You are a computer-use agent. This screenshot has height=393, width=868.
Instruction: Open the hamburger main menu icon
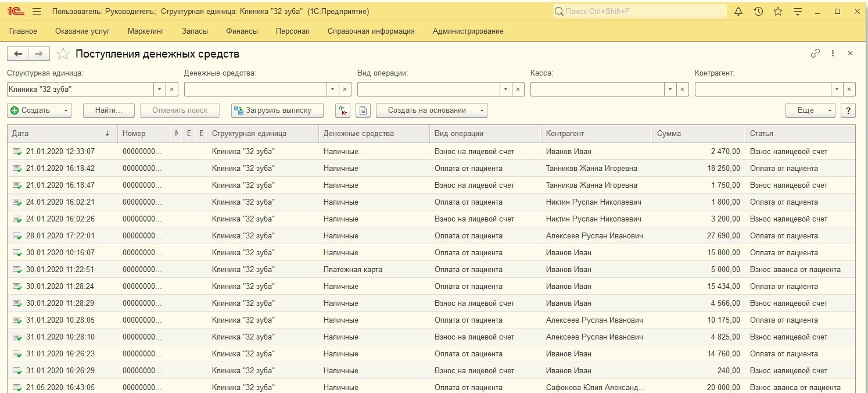click(37, 12)
